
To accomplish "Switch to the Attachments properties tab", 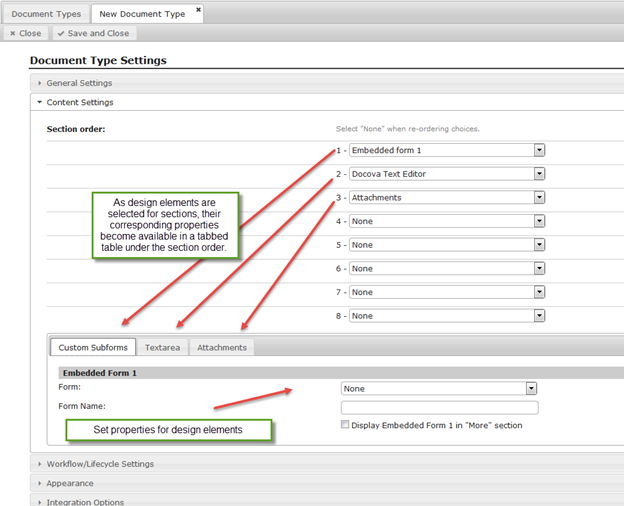I will click(222, 348).
